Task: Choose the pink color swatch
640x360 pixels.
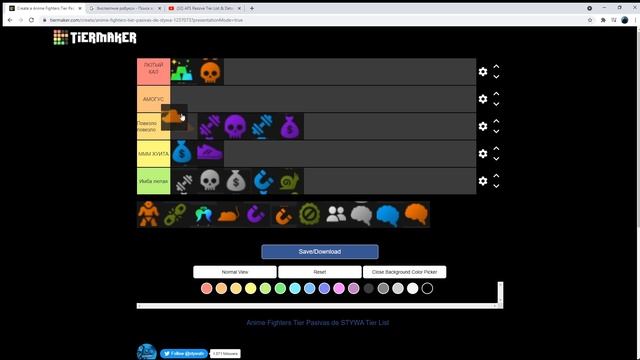Action: pos(339,289)
